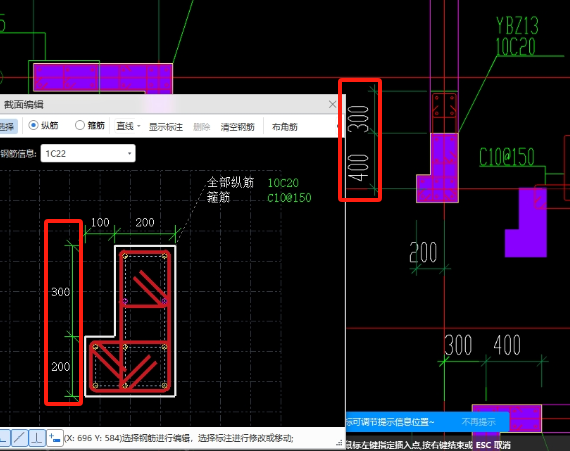Click the green 10C20 value in section editor
The width and height of the screenshot is (570, 451).
click(x=283, y=183)
